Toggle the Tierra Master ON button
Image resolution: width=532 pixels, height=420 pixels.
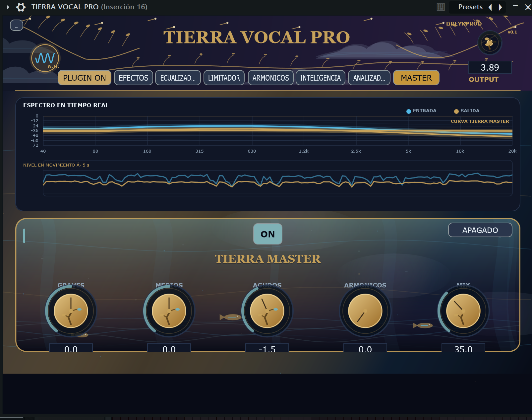[x=268, y=234]
